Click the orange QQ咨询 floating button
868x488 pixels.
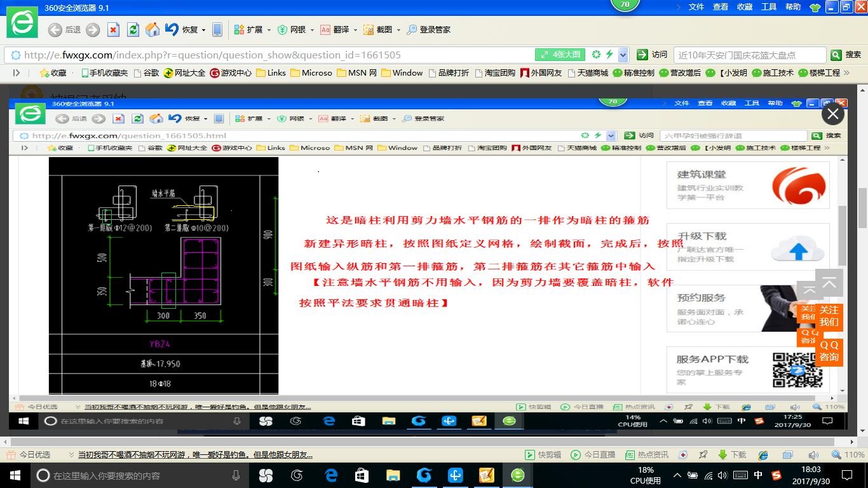(x=829, y=351)
